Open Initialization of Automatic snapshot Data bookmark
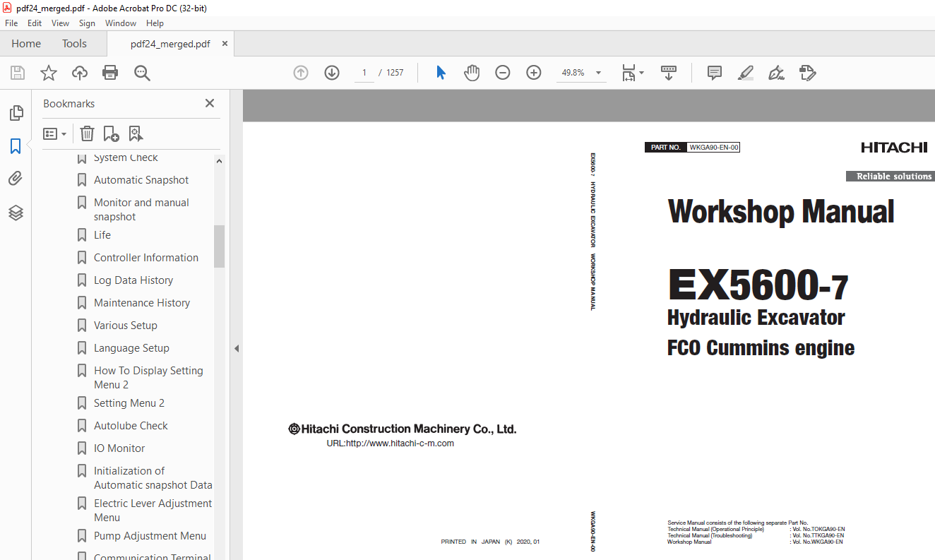The image size is (935, 560). point(153,478)
